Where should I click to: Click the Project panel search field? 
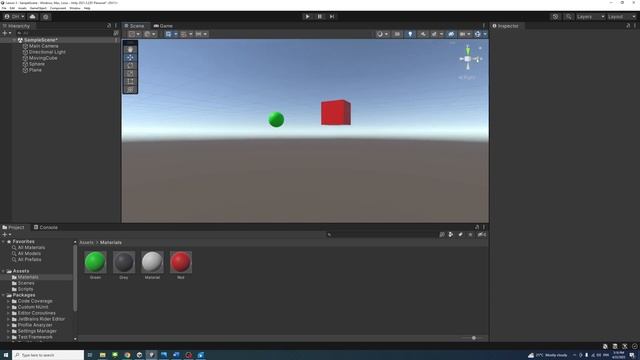(382, 235)
